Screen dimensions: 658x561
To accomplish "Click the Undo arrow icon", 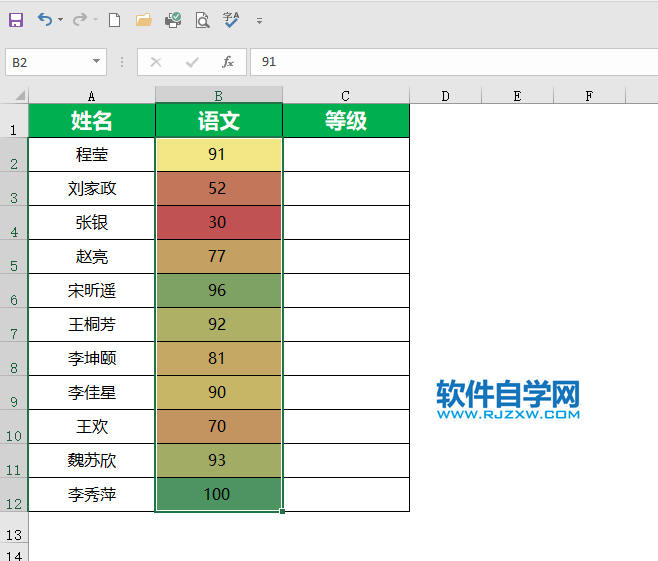I will click(x=44, y=19).
